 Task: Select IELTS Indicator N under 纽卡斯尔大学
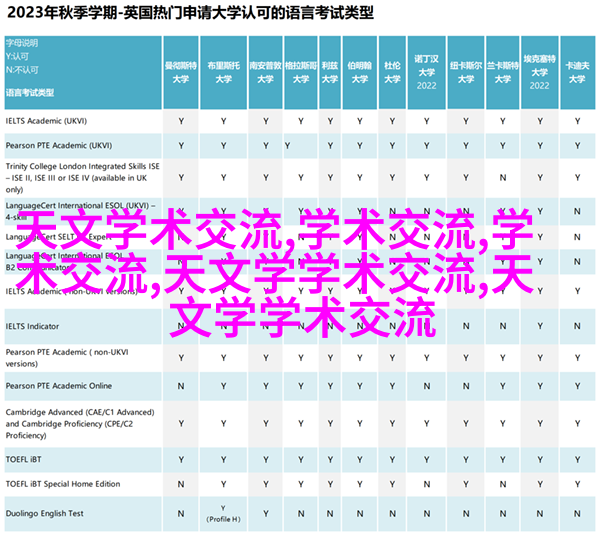(466, 326)
